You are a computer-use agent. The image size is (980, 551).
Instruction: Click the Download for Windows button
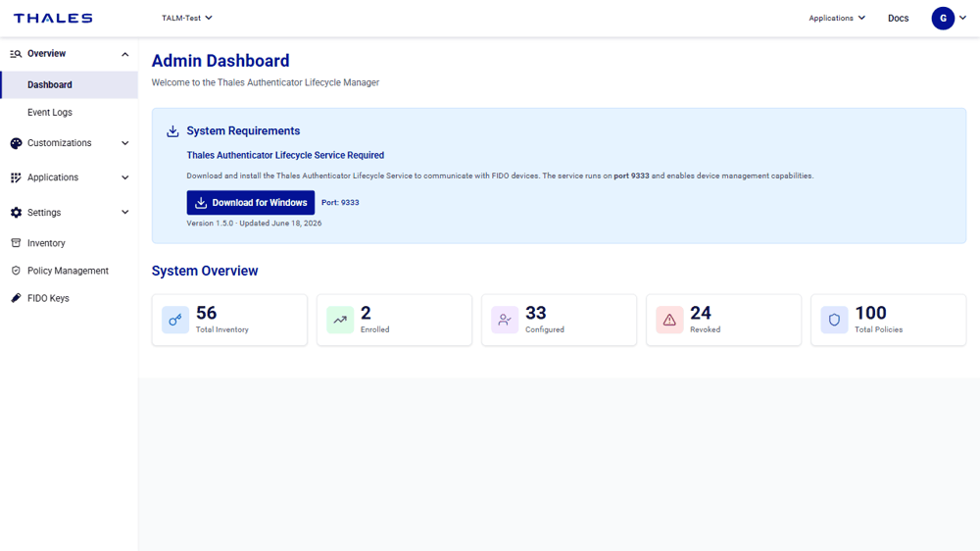[x=251, y=203]
